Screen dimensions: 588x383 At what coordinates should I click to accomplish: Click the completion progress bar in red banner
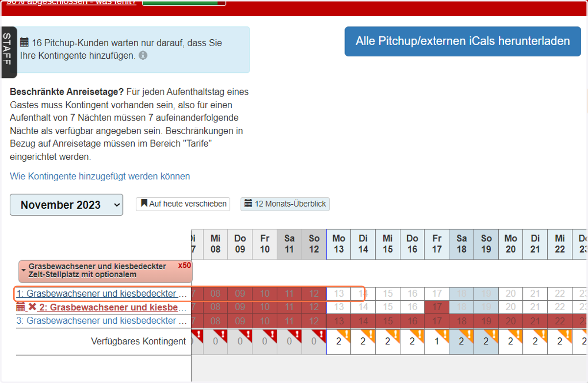[184, 2]
